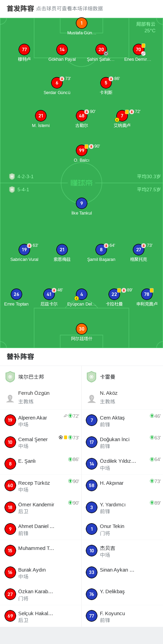The height and width of the screenshot is (644, 163).
Task: Open 卡雷曼 team entry
Action: pos(122,377)
